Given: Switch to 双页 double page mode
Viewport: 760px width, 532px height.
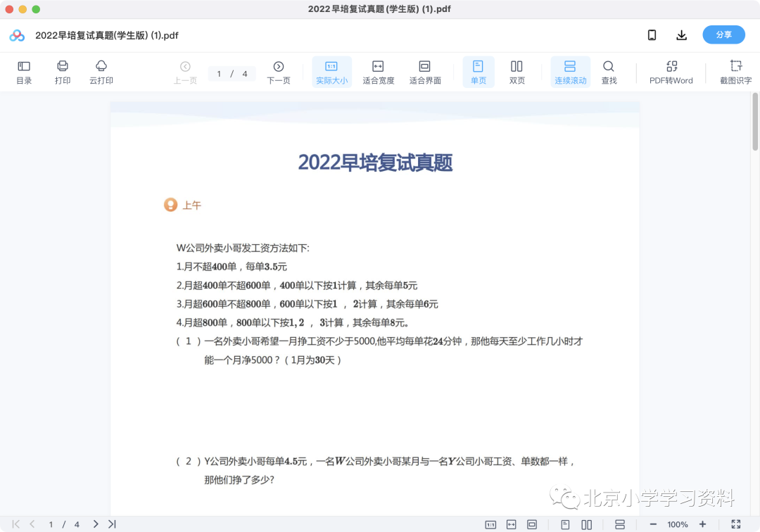Looking at the screenshot, I should pos(517,72).
